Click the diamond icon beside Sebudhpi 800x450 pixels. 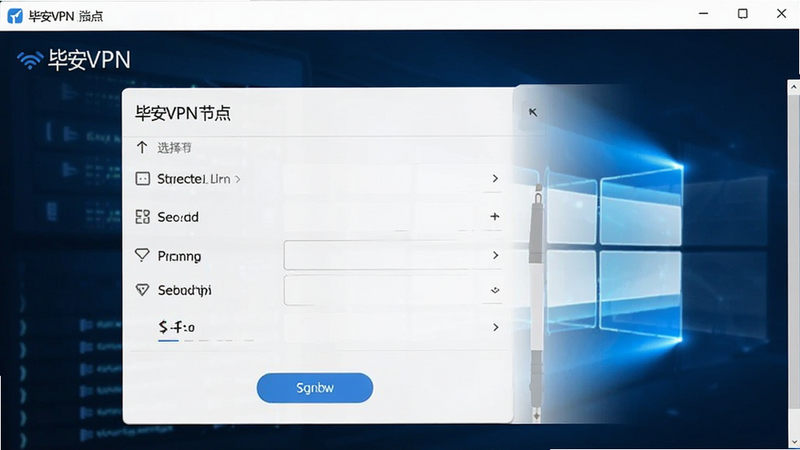coord(142,290)
